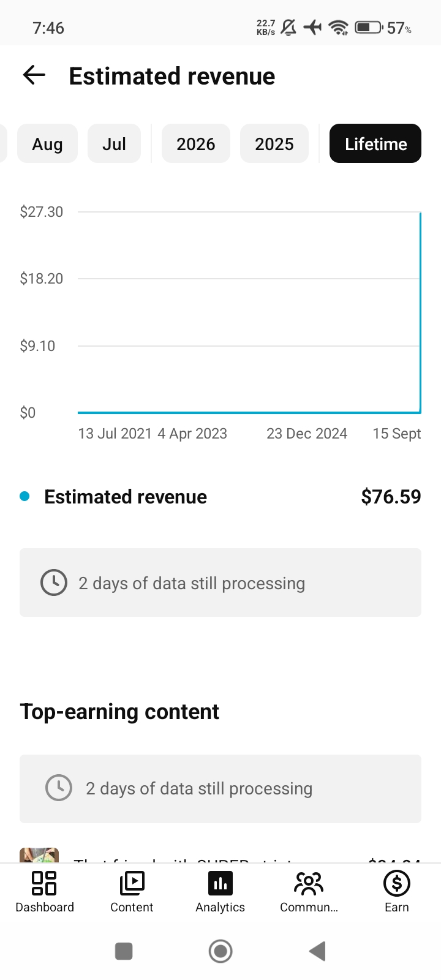Viewport: 441px width, 980px height.
Task: Select the Lifetime time range chip
Action: click(375, 143)
